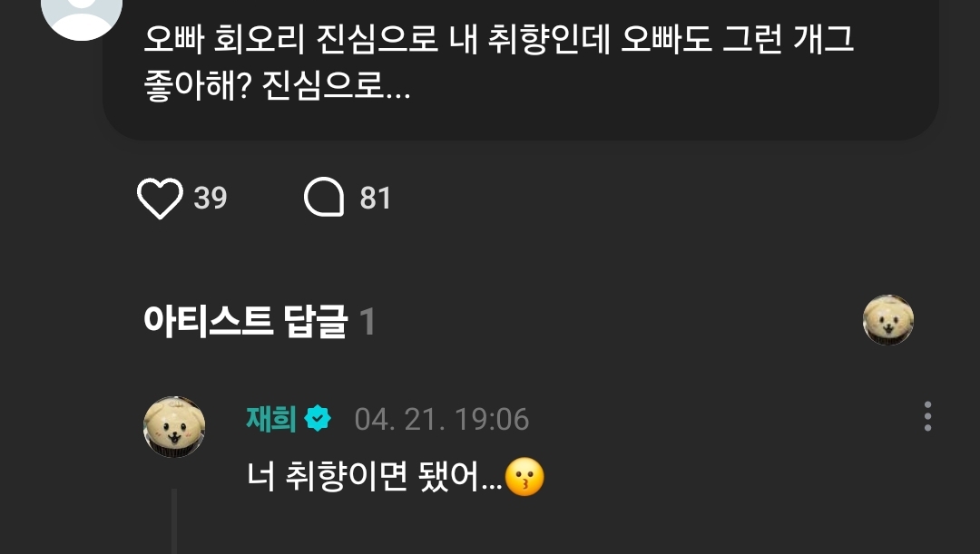Screen dimensions: 980x554
Task: Tap the reply count 81
Action: [x=375, y=198]
